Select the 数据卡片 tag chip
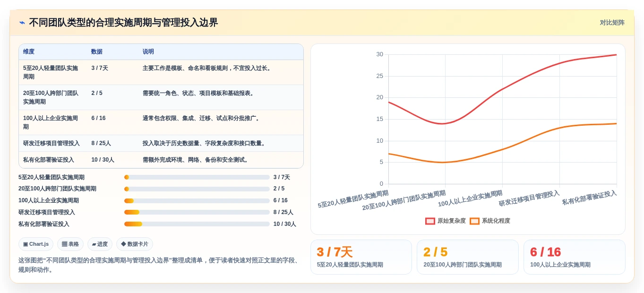The height and width of the screenshot is (293, 644). pyautogui.click(x=135, y=244)
